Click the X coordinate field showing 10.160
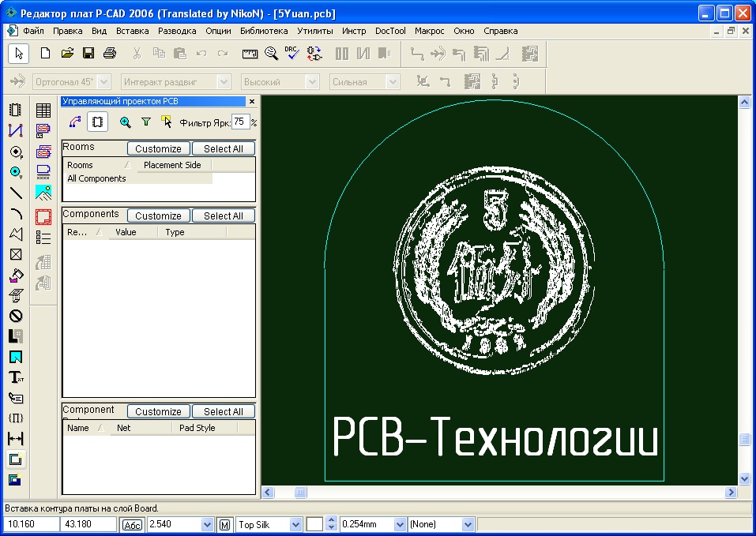This screenshot has height=536, width=756. point(32,524)
